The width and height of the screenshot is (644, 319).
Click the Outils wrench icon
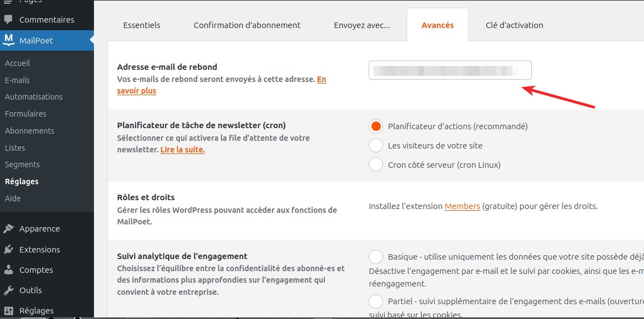coord(9,290)
